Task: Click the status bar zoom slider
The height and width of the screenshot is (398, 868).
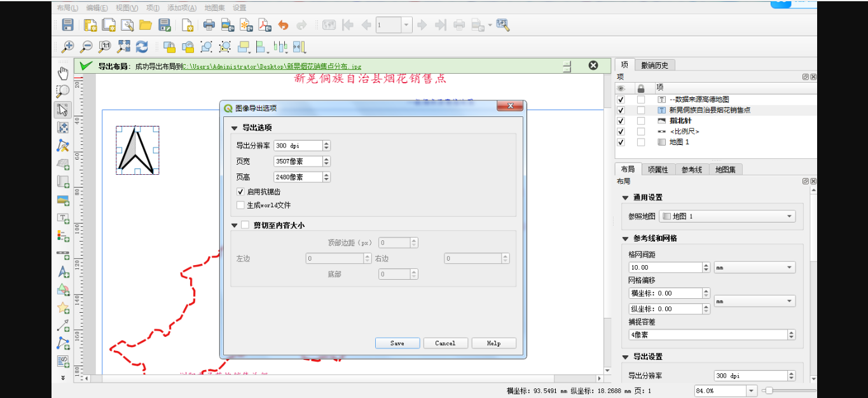Action: [789, 391]
